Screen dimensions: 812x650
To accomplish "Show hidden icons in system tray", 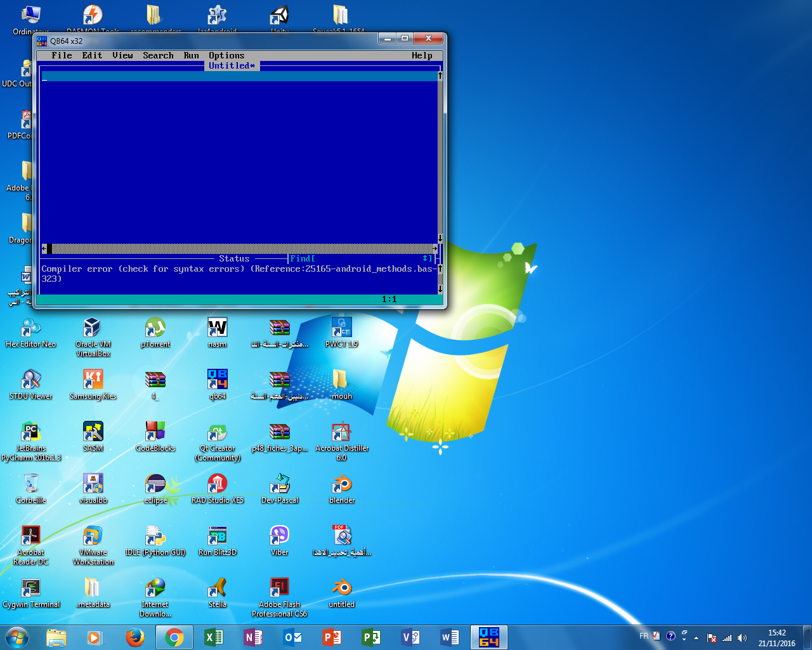I will click(x=696, y=637).
